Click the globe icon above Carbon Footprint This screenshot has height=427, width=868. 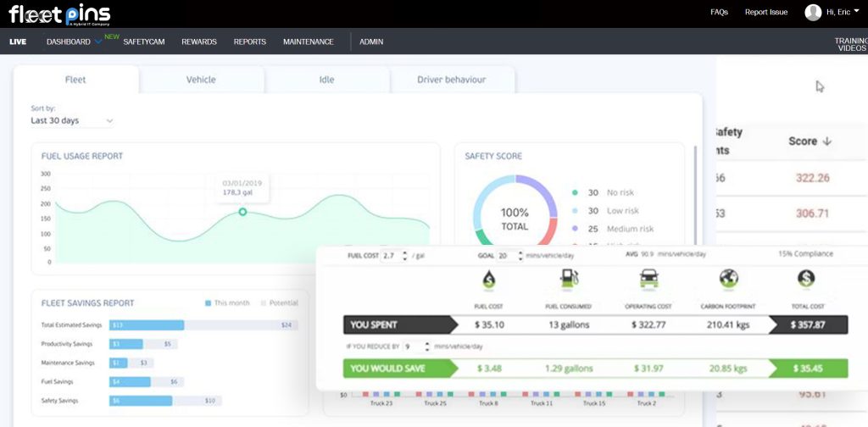pyautogui.click(x=728, y=278)
